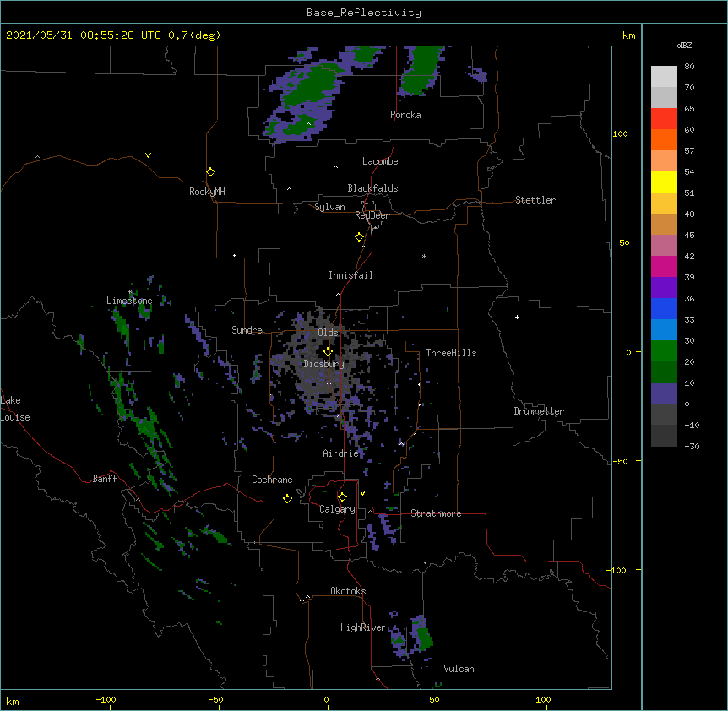Select the yellow diamond marker under RedDeer label
Viewport: 728px width, 711px height.
click(360, 237)
